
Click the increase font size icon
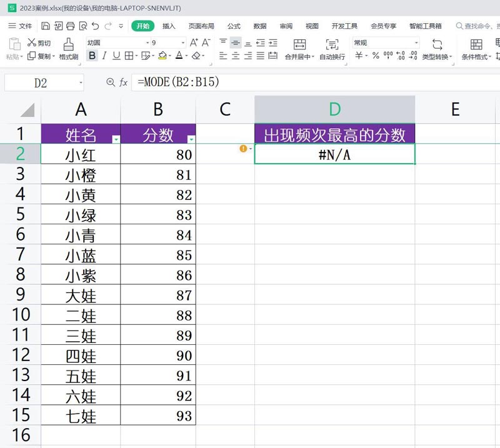click(x=194, y=42)
